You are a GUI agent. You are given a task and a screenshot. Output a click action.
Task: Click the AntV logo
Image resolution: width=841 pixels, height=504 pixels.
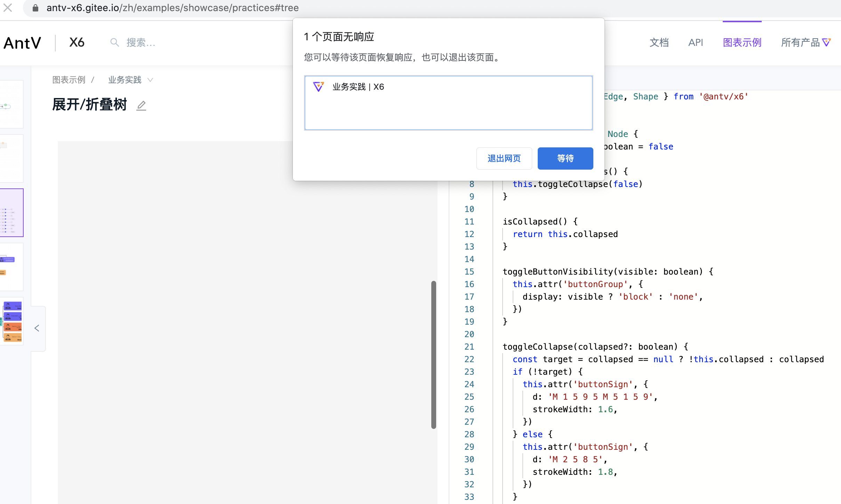tap(22, 42)
